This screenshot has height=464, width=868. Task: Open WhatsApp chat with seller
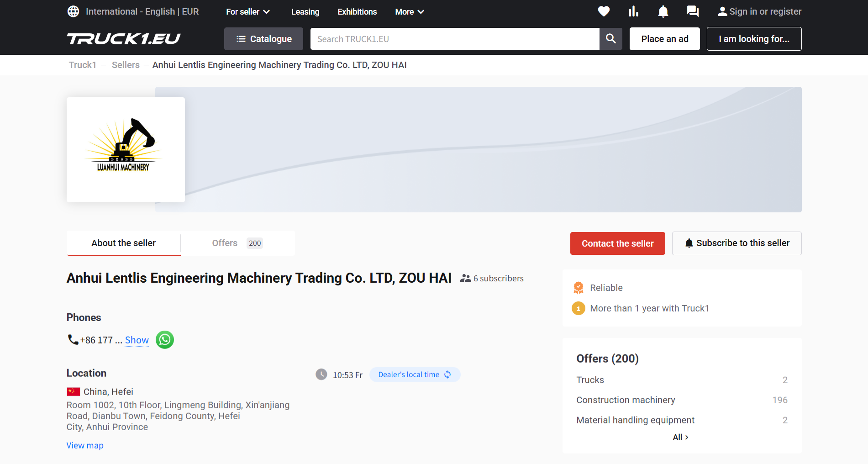(x=165, y=340)
